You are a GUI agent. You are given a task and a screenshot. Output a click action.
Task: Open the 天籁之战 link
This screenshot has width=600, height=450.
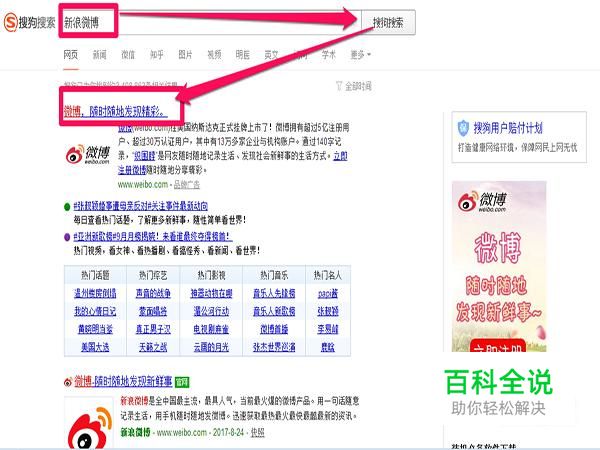click(153, 347)
